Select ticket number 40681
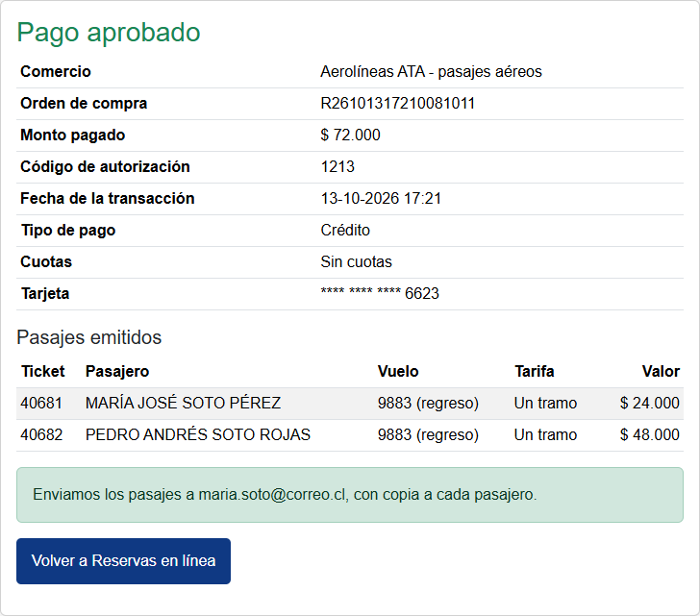The width and height of the screenshot is (700, 616). click(x=41, y=403)
